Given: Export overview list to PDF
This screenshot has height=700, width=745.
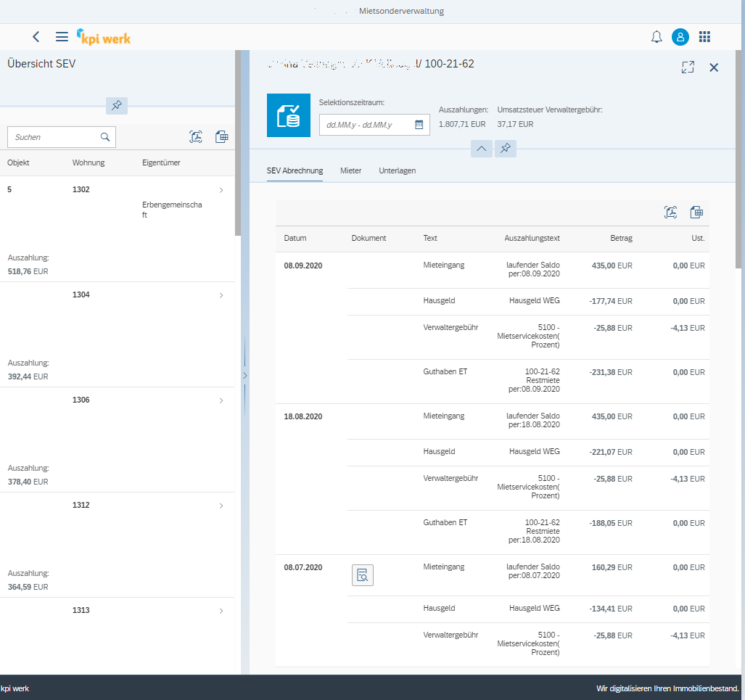Looking at the screenshot, I should point(196,137).
